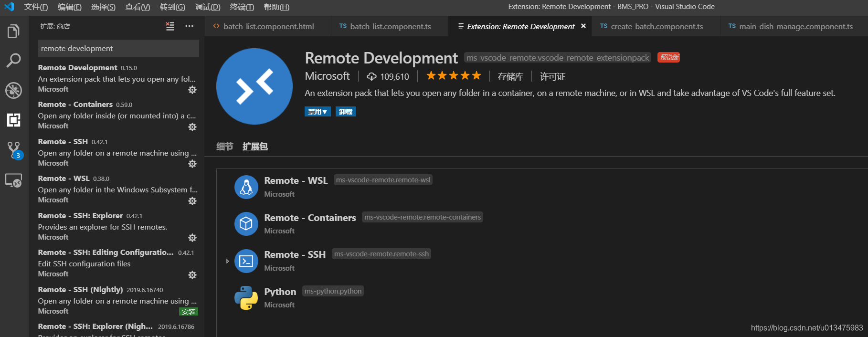Select Remote - WSL 0.38.0 in list

point(117,189)
